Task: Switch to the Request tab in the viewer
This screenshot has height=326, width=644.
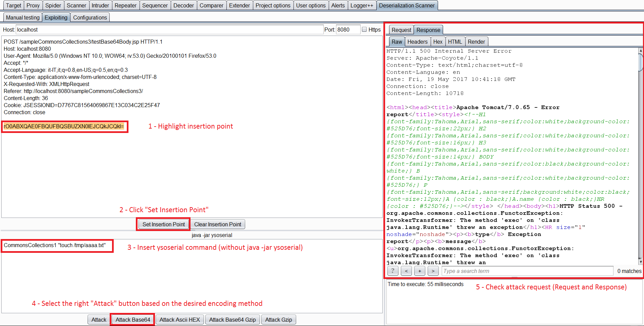Action: (401, 30)
